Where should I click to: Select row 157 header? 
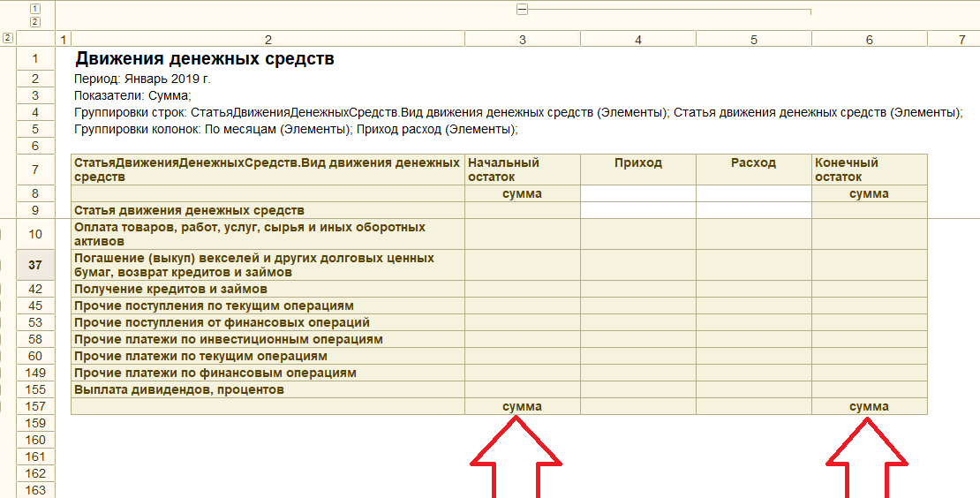35,406
